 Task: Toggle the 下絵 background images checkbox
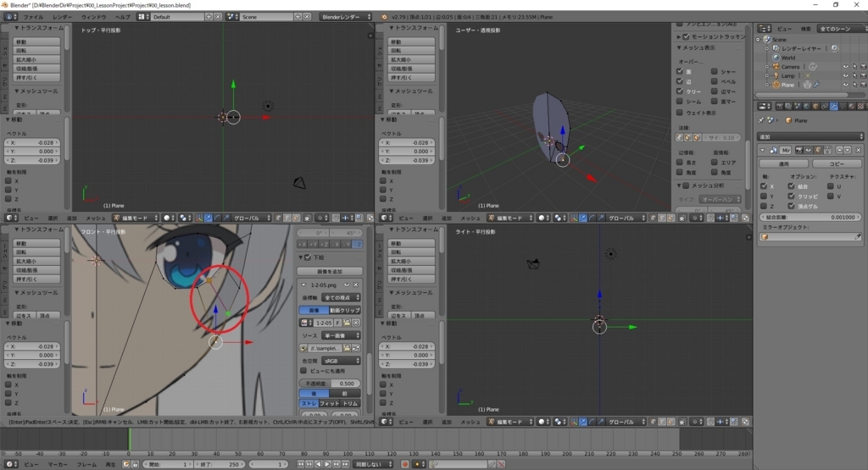(308, 257)
